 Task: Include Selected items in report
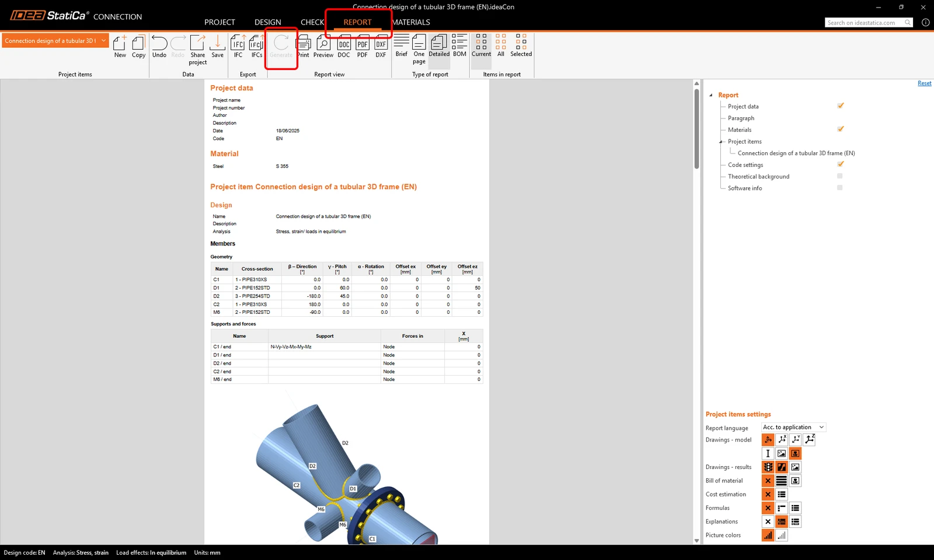521,45
